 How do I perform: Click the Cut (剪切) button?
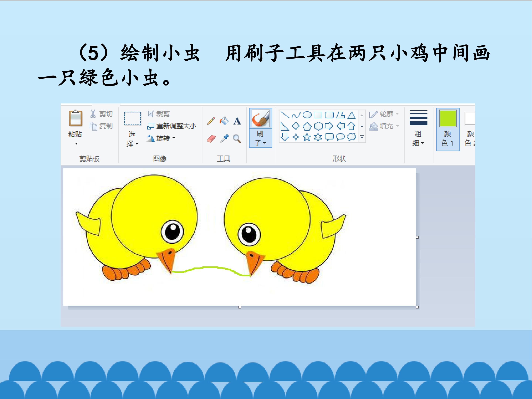point(101,114)
